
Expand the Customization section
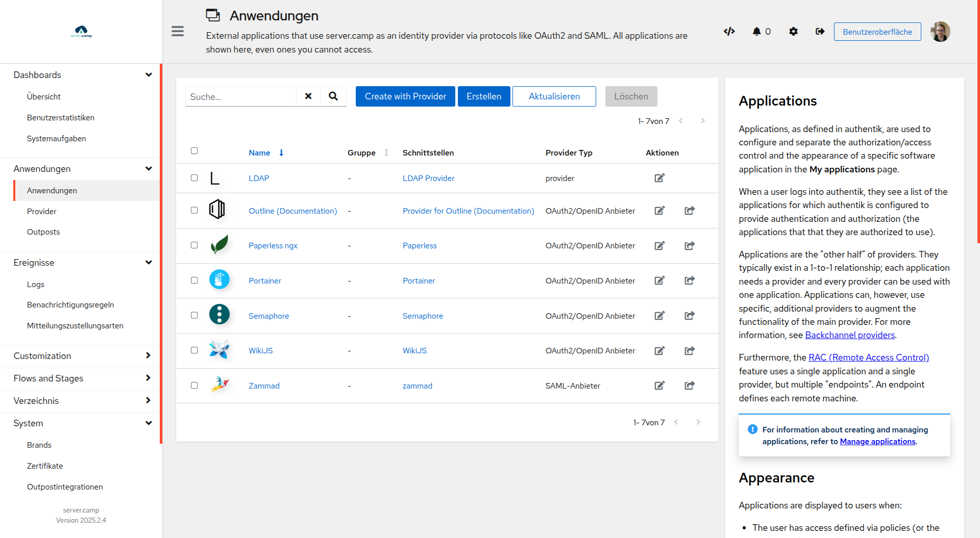coord(80,356)
